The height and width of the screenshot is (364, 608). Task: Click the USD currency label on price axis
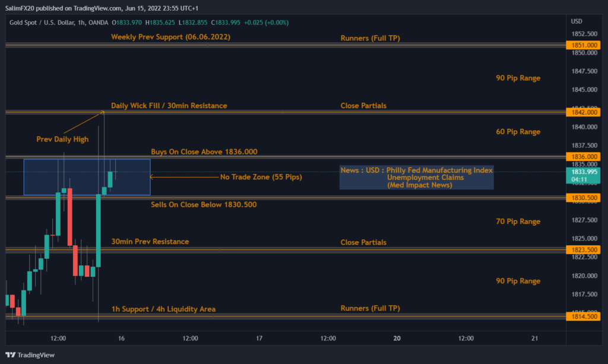click(576, 21)
